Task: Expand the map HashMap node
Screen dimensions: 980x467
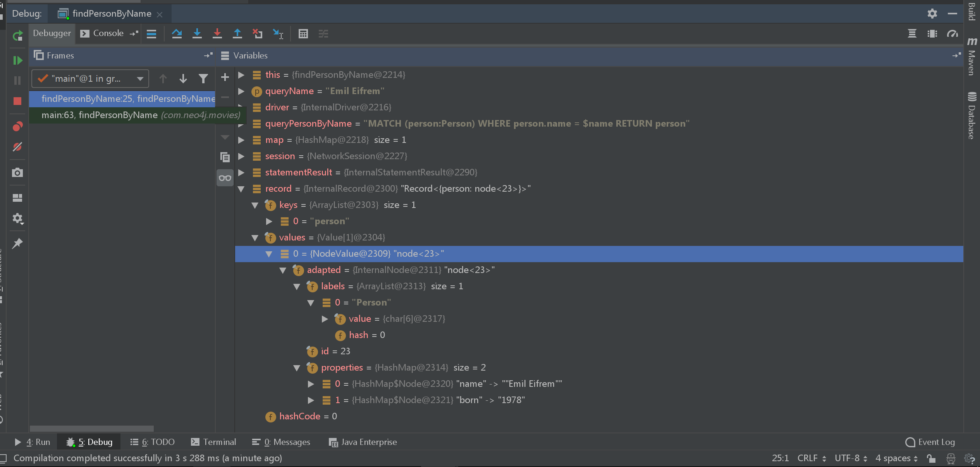Action: 241,140
